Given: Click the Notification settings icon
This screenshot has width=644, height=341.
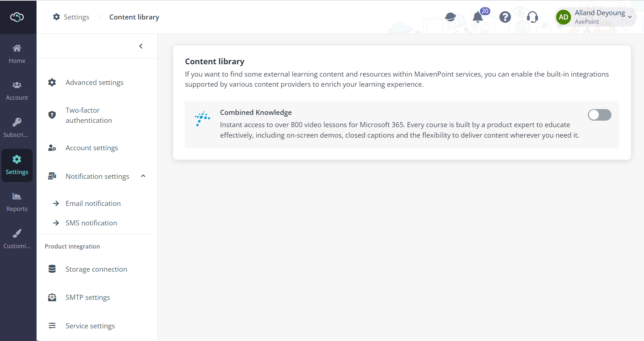Looking at the screenshot, I should coord(52,176).
